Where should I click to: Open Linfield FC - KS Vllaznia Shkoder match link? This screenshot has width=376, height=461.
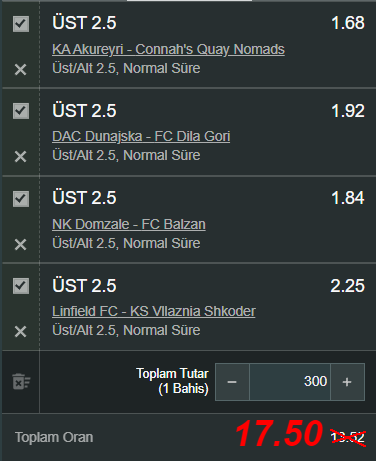154,311
